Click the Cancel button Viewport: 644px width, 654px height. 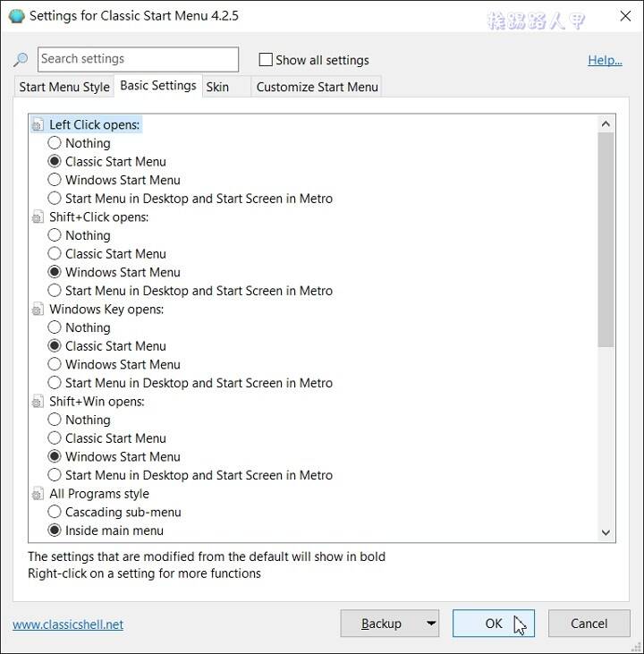coord(589,624)
